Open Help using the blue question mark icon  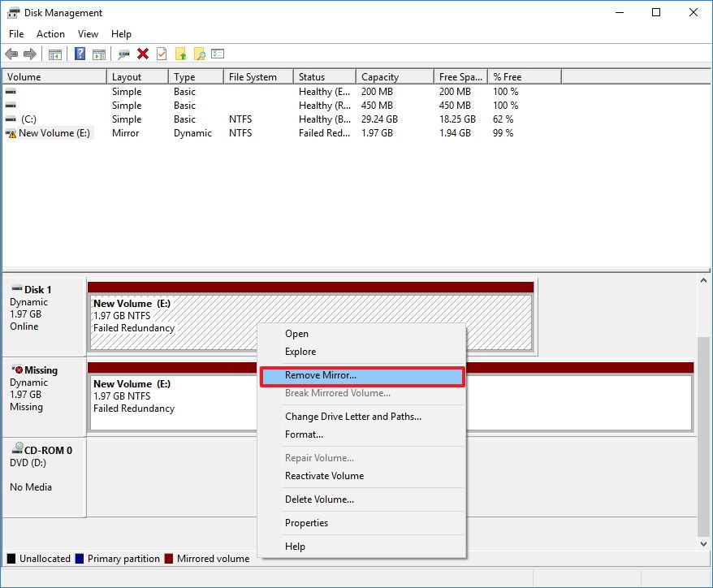point(78,54)
